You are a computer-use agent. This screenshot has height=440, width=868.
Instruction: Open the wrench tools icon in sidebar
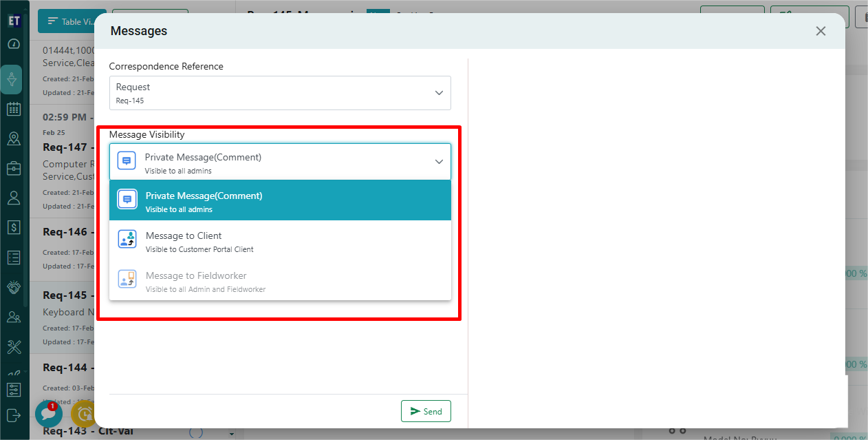click(x=14, y=346)
